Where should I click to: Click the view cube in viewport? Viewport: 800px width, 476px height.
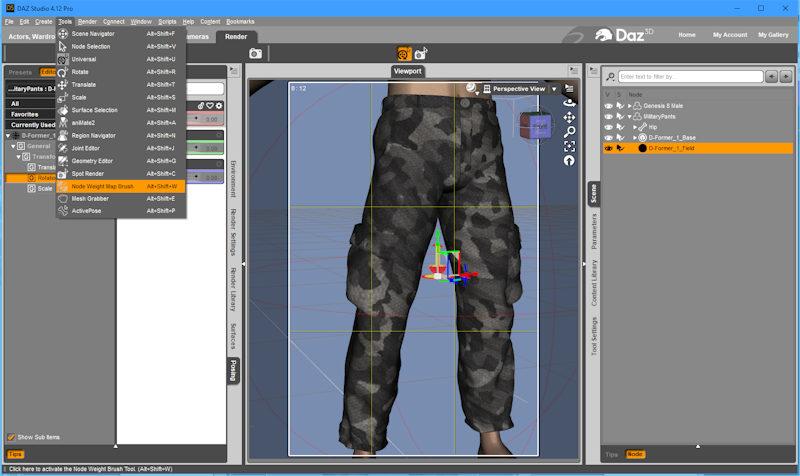(x=536, y=125)
